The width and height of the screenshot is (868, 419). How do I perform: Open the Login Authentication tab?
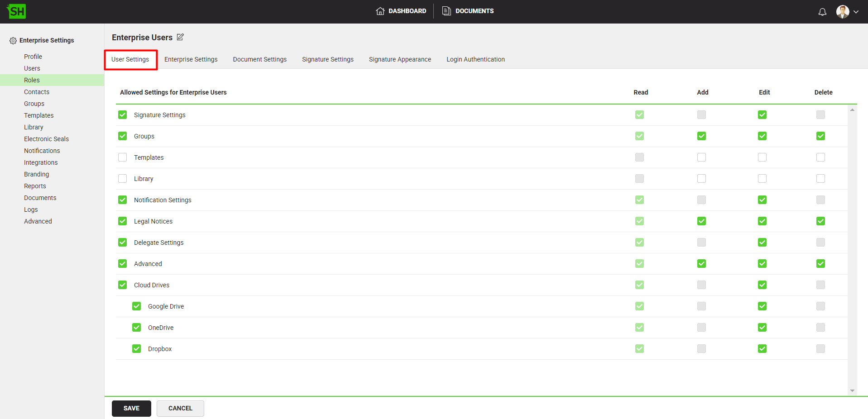point(475,59)
